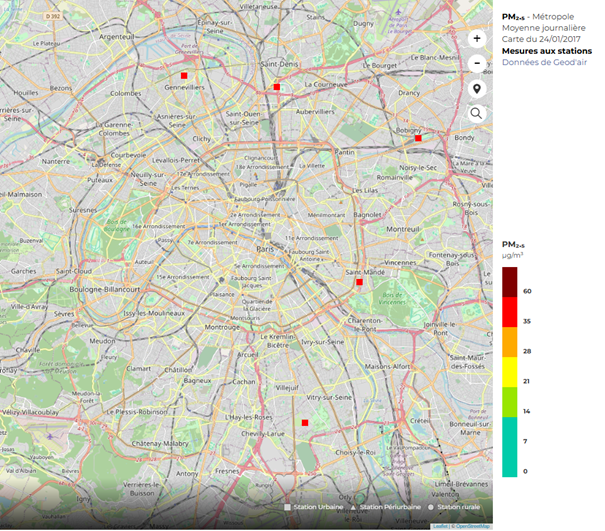Click the Carte du 24/01/2017 text
605x531 pixels.
(x=541, y=39)
